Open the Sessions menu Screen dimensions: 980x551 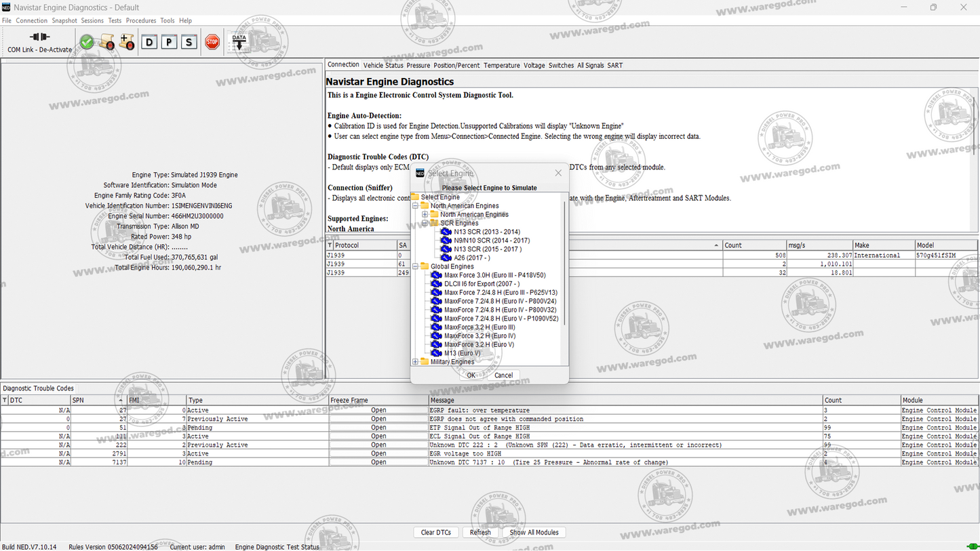(92, 21)
